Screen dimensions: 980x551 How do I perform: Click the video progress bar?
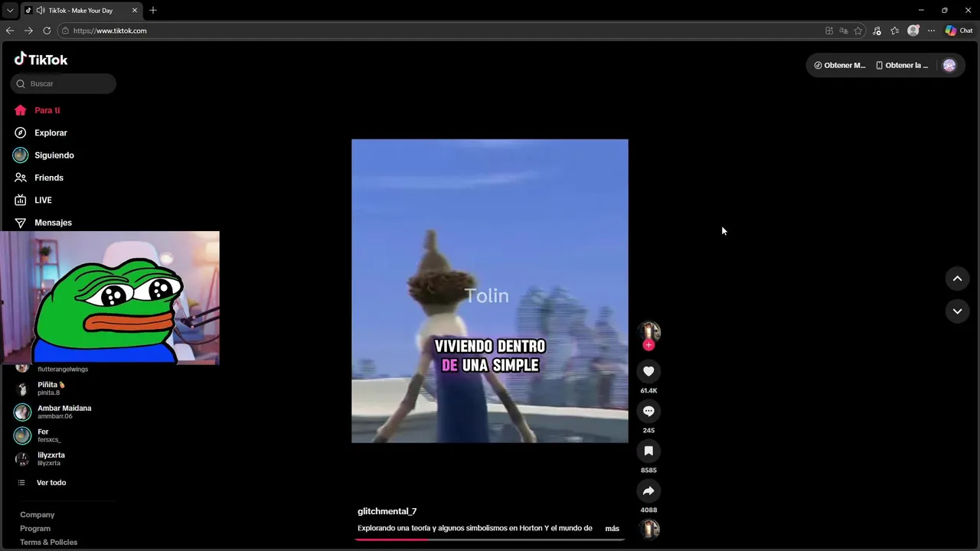(490, 539)
